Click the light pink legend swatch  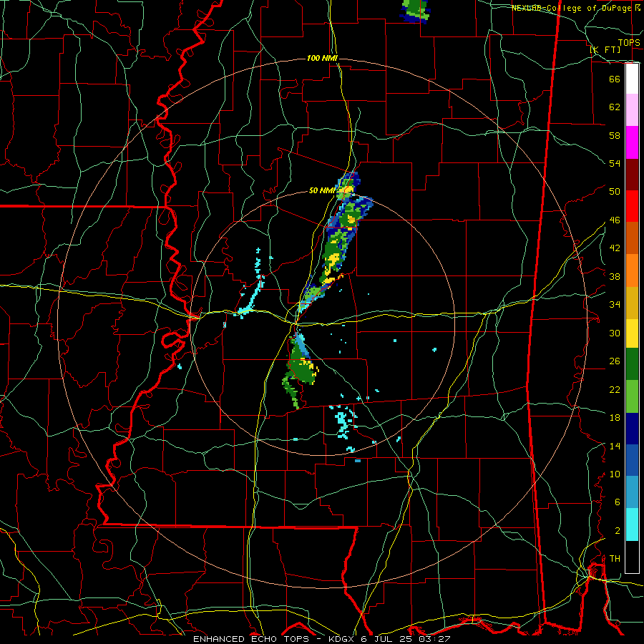tap(632, 110)
